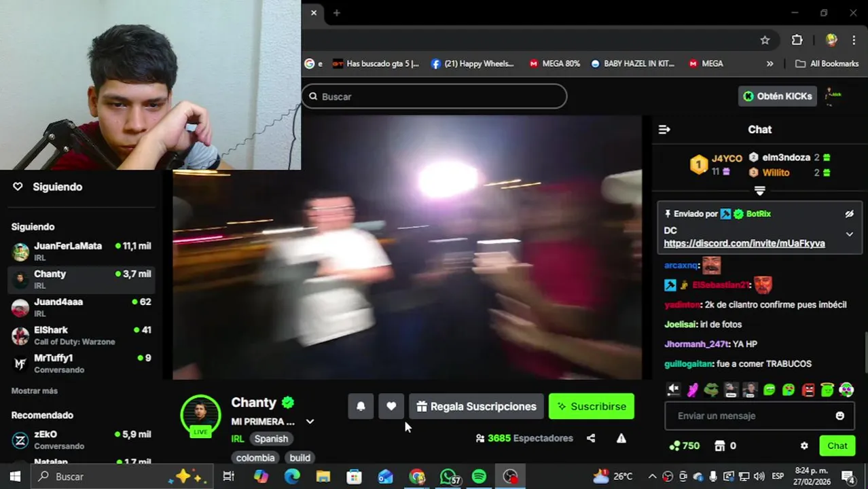This screenshot has height=489, width=868.
Task: Click the build tag
Action: point(300,458)
